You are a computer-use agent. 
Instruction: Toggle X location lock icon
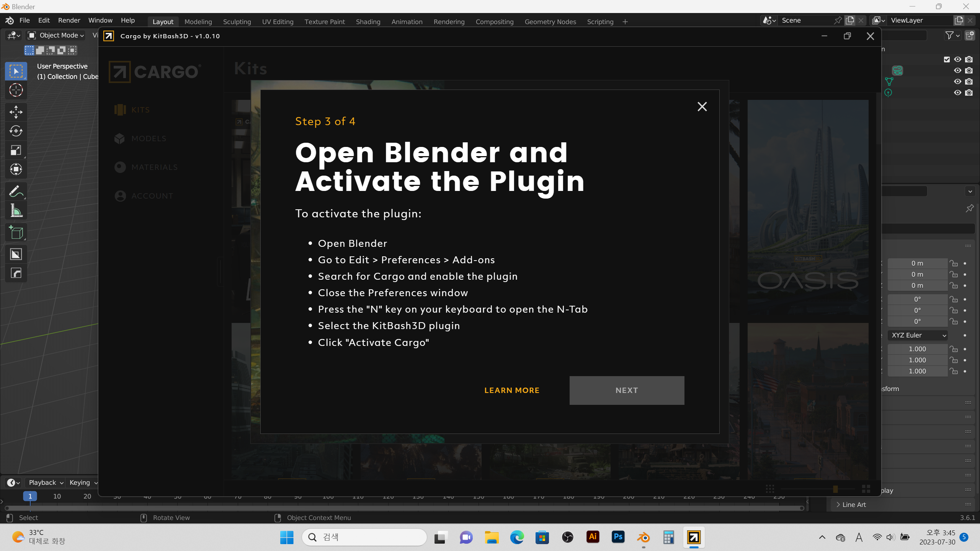pyautogui.click(x=954, y=263)
